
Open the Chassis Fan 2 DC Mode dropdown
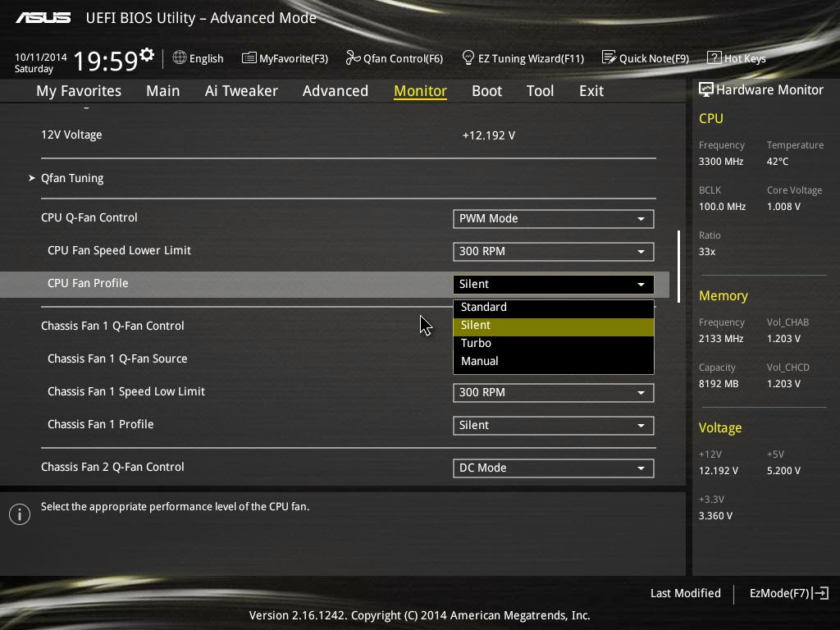[x=553, y=468]
